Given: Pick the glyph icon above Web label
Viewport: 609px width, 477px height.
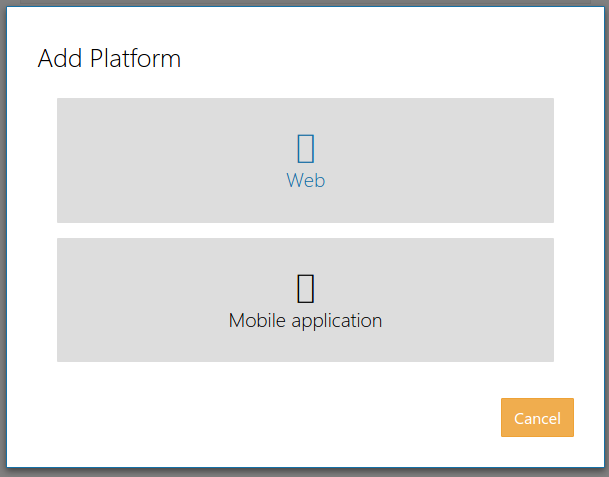Looking at the screenshot, I should [306, 148].
